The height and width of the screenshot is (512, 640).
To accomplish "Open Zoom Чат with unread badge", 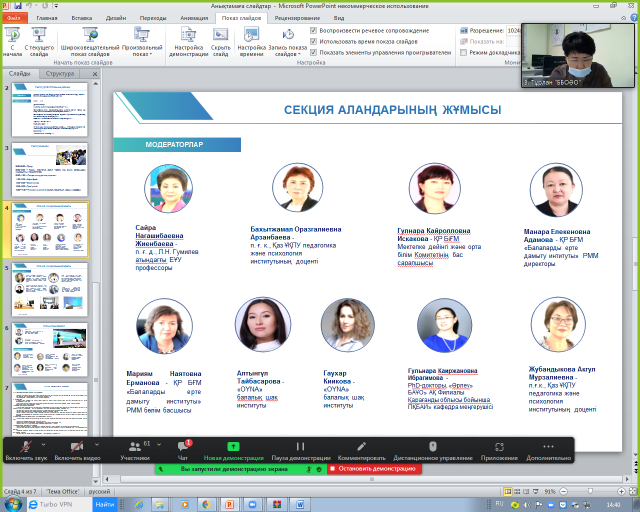I will pyautogui.click(x=183, y=450).
